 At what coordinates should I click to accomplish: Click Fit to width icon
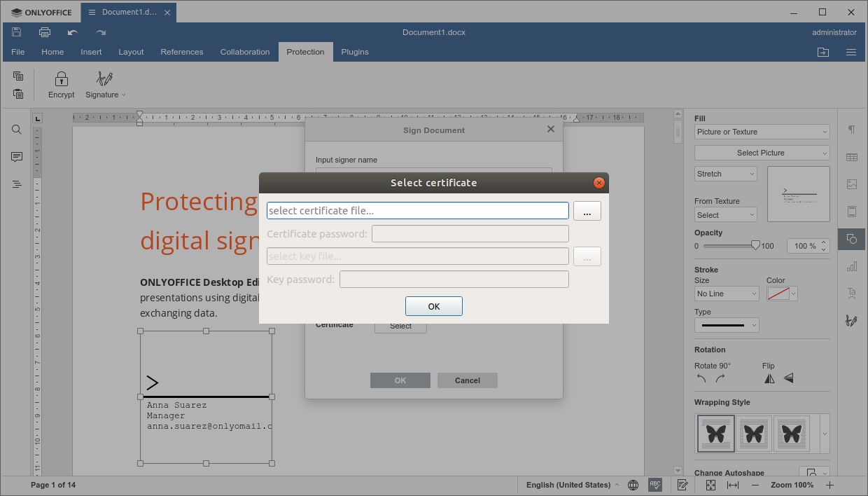(x=733, y=485)
